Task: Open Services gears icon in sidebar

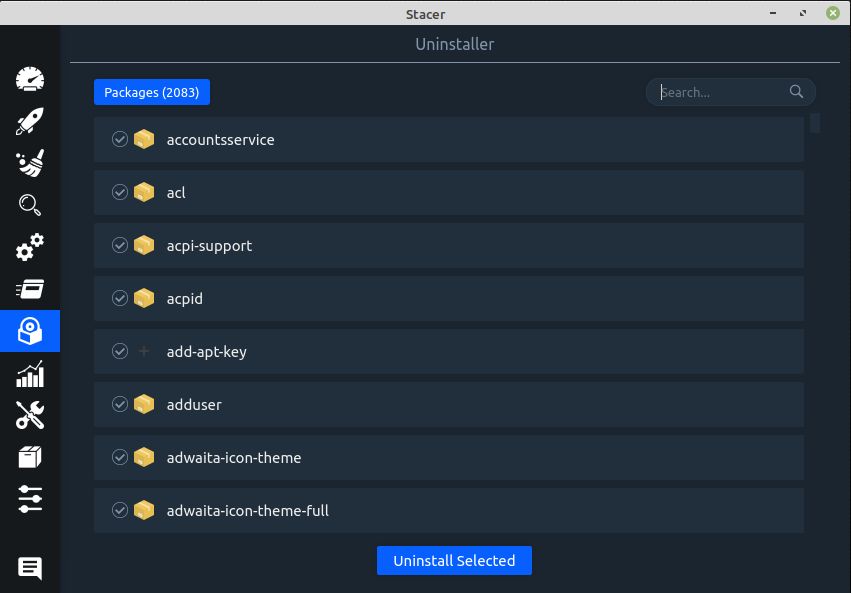Action: [30, 247]
